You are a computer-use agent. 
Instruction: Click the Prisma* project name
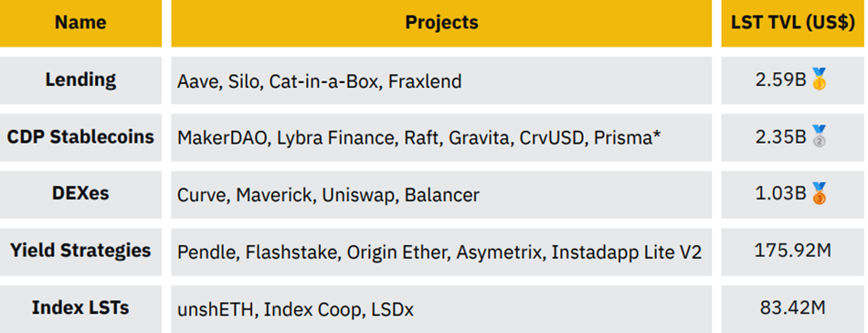point(627,138)
